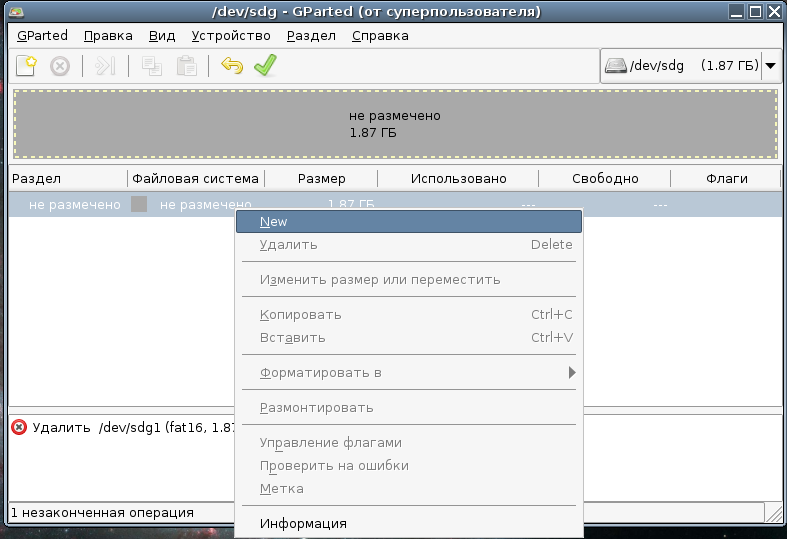Choose New in the context menu
This screenshot has height=539, width=787.
pyautogui.click(x=409, y=221)
